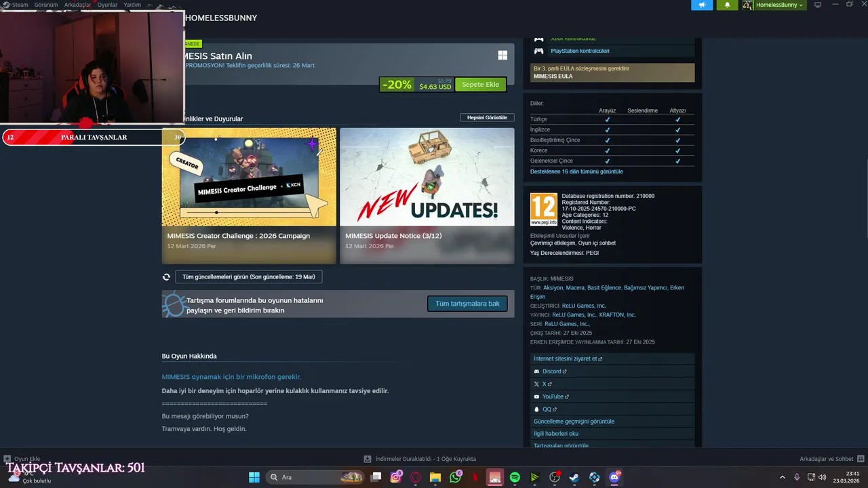
Task: Click the Sepete Ekle button
Action: pyautogui.click(x=480, y=85)
